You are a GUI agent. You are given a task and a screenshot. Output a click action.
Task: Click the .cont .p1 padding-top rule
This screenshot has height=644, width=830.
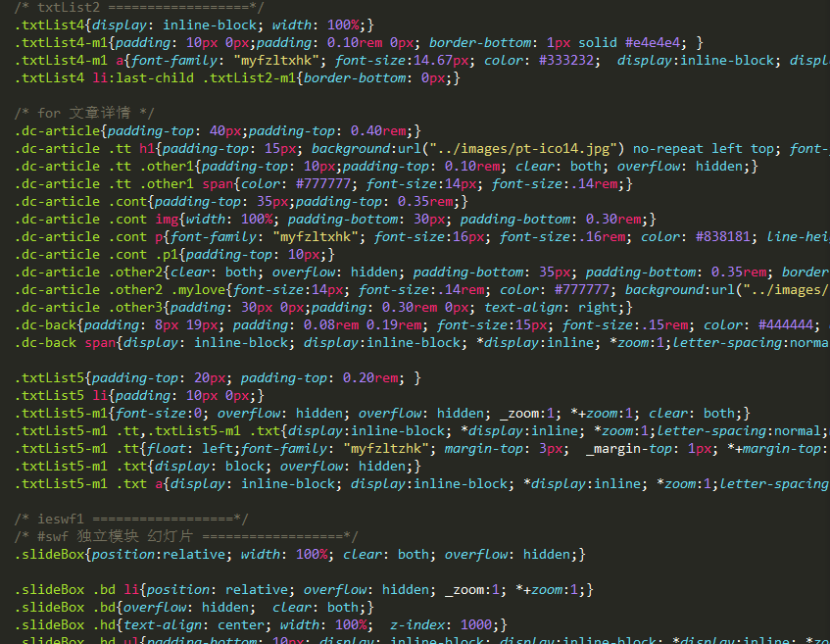click(x=174, y=254)
